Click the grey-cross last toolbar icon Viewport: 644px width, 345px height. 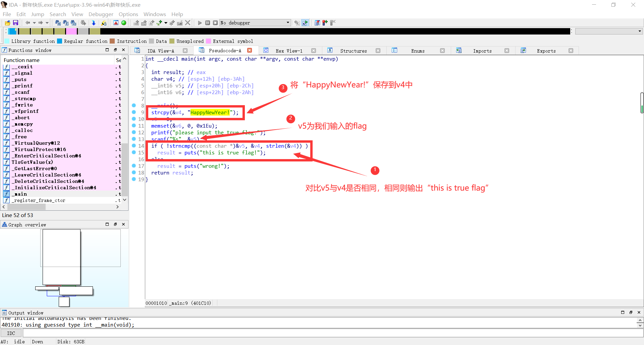[x=333, y=23]
